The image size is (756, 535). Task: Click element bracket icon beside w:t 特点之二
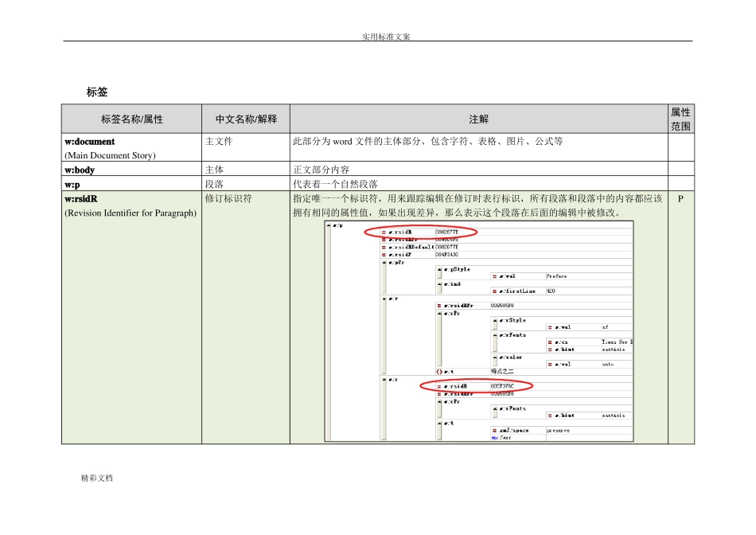tap(439, 372)
